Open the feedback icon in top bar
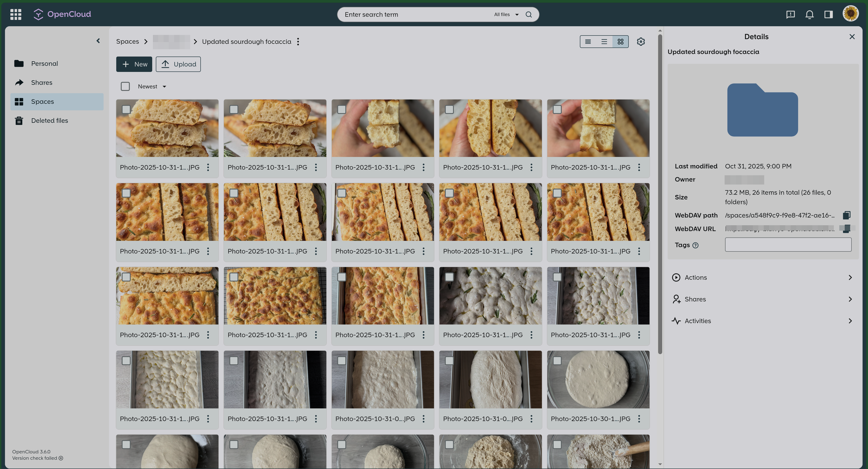The image size is (868, 469). click(790, 14)
